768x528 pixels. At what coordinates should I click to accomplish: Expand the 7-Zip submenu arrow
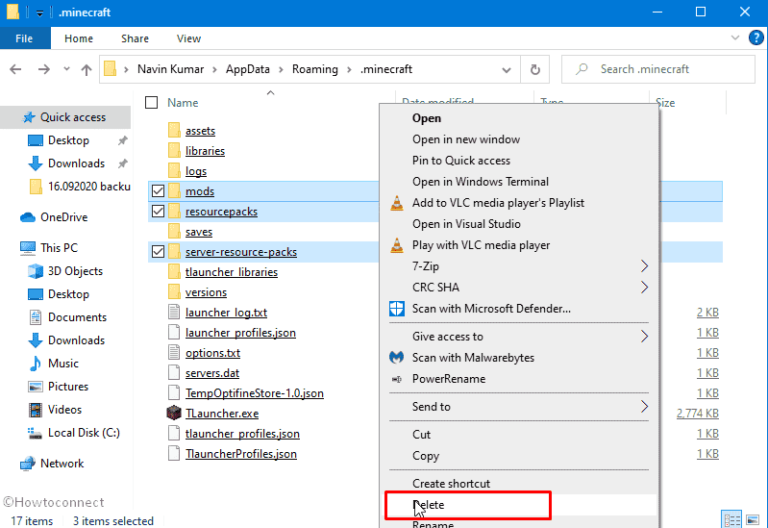tap(644, 266)
